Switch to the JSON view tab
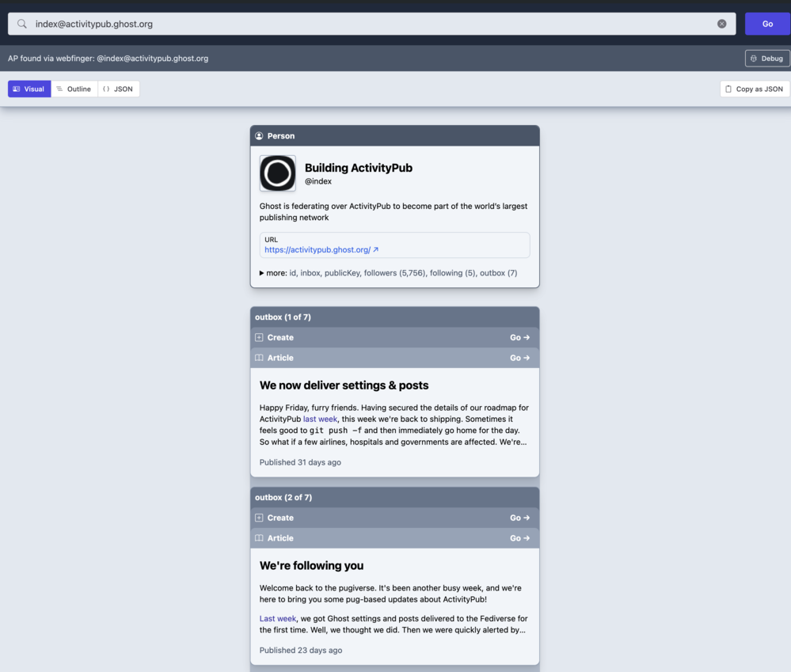This screenshot has height=672, width=791. 118,89
